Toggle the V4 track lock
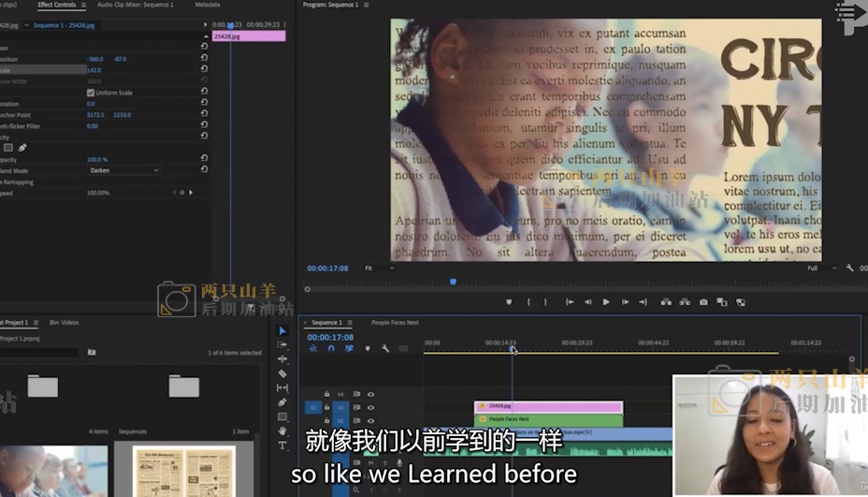Viewport: 868px width, 497px height. pyautogui.click(x=327, y=394)
